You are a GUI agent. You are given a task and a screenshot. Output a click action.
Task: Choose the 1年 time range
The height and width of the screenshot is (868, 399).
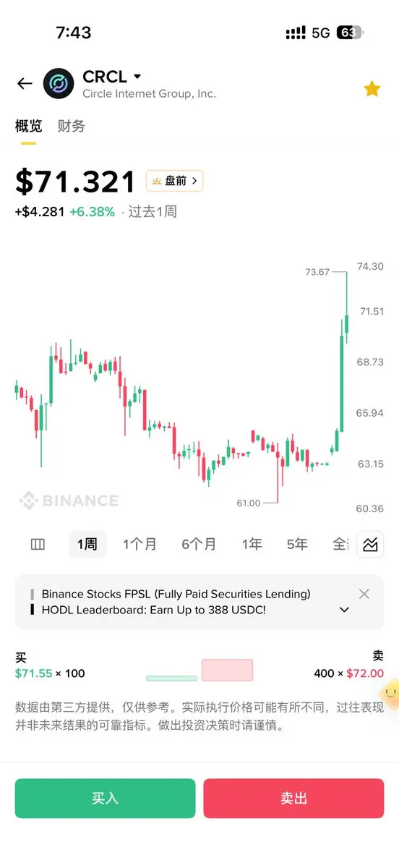point(252,544)
